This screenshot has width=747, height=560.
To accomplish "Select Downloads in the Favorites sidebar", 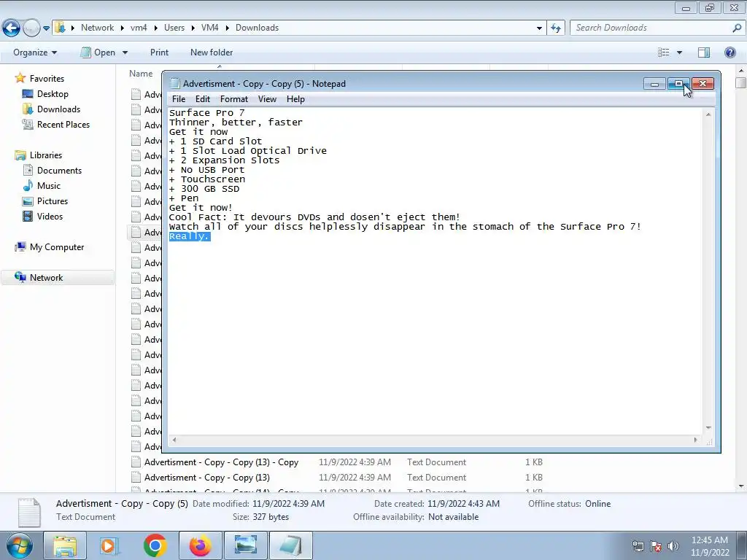I will click(58, 109).
